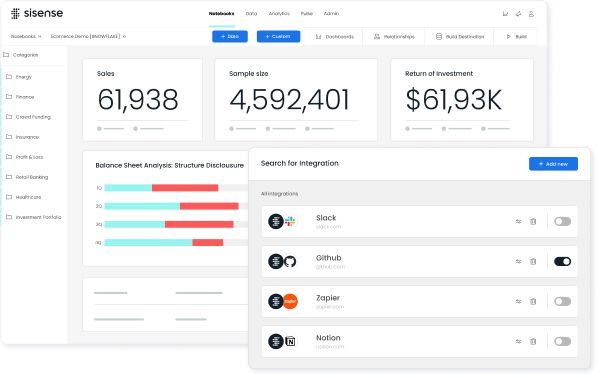The height and width of the screenshot is (378, 601).
Task: Open the Admin tab
Action: [331, 13]
